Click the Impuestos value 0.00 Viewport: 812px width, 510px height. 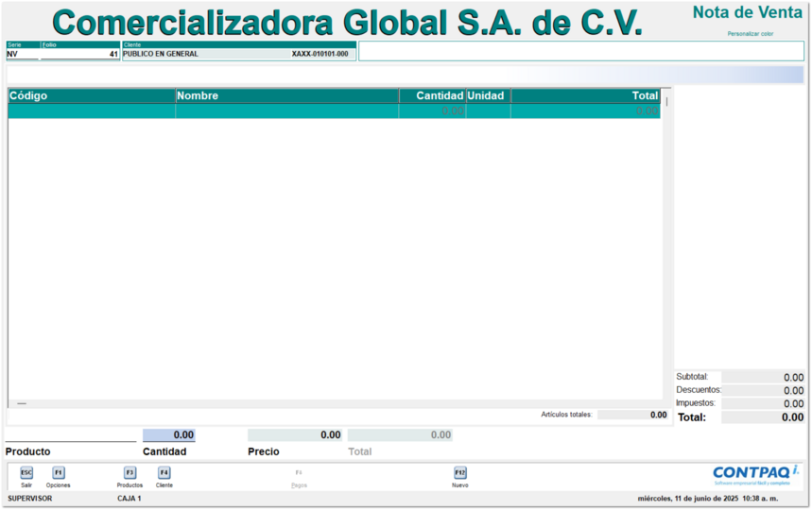(763, 404)
